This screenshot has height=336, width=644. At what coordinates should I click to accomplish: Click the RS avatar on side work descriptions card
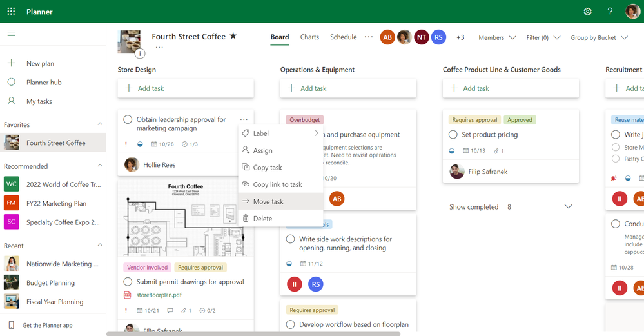[x=315, y=284]
